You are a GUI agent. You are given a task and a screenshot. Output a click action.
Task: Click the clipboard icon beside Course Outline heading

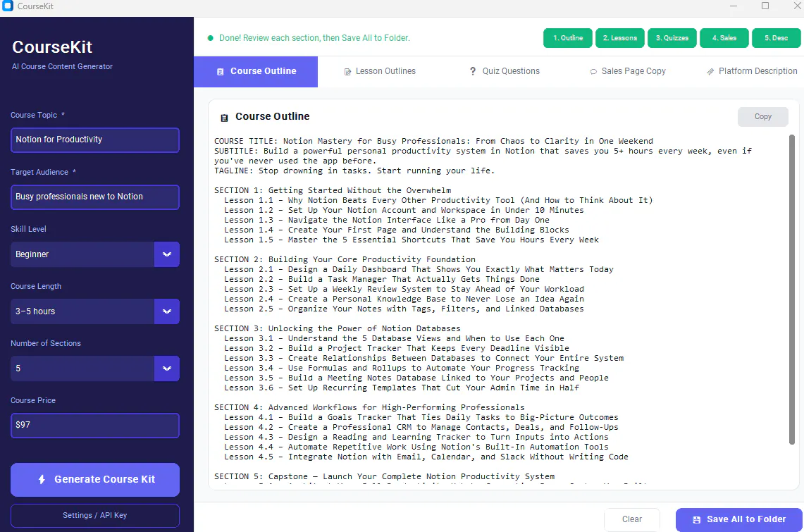tap(224, 118)
